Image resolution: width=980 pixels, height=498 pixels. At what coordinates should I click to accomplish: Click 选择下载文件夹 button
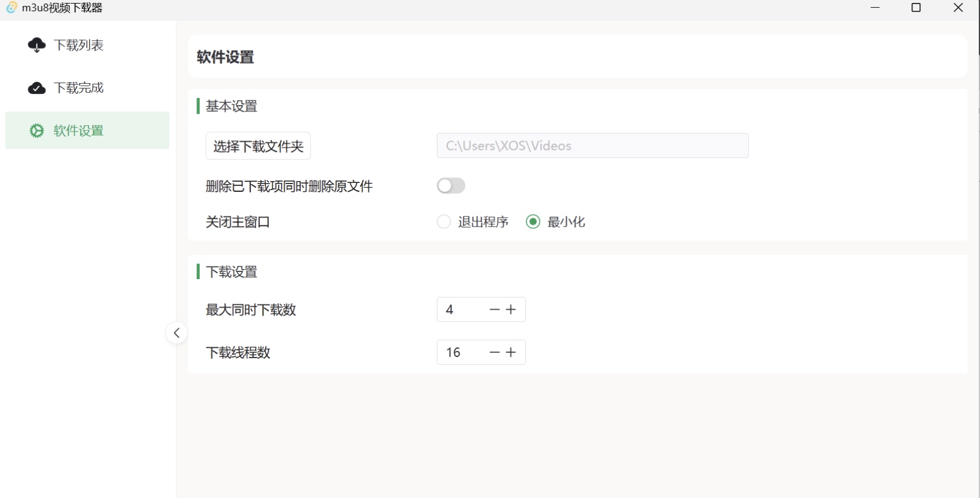[258, 146]
